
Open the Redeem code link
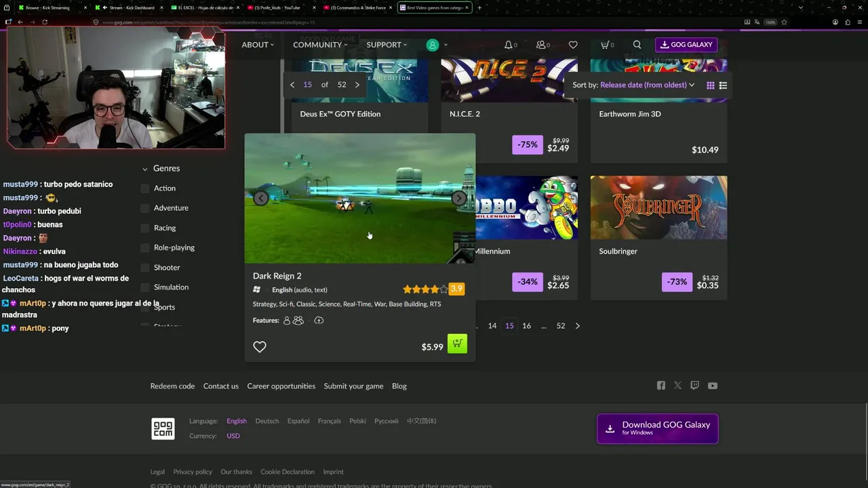click(172, 386)
